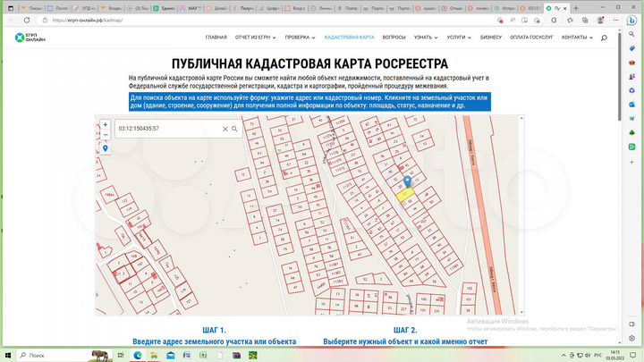Screen dimensions: 644x362
Task: Open the Edge sidebar search icon
Action: (x=631, y=35)
